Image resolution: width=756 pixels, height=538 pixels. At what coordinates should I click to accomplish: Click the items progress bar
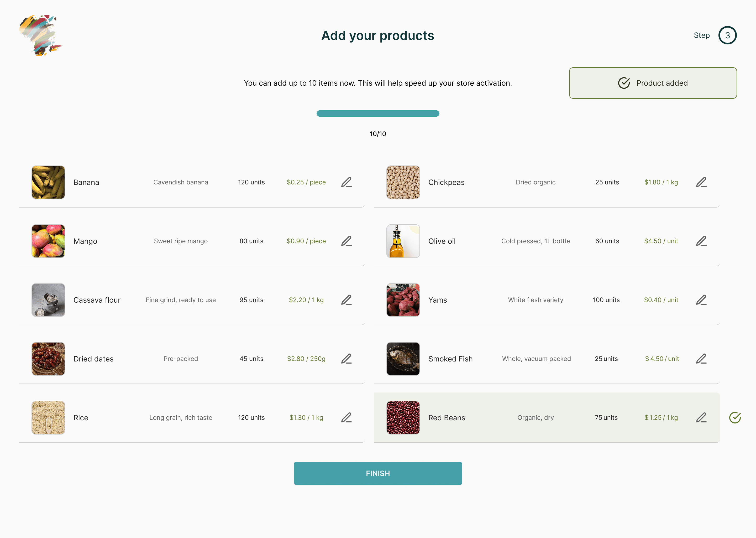click(x=378, y=113)
